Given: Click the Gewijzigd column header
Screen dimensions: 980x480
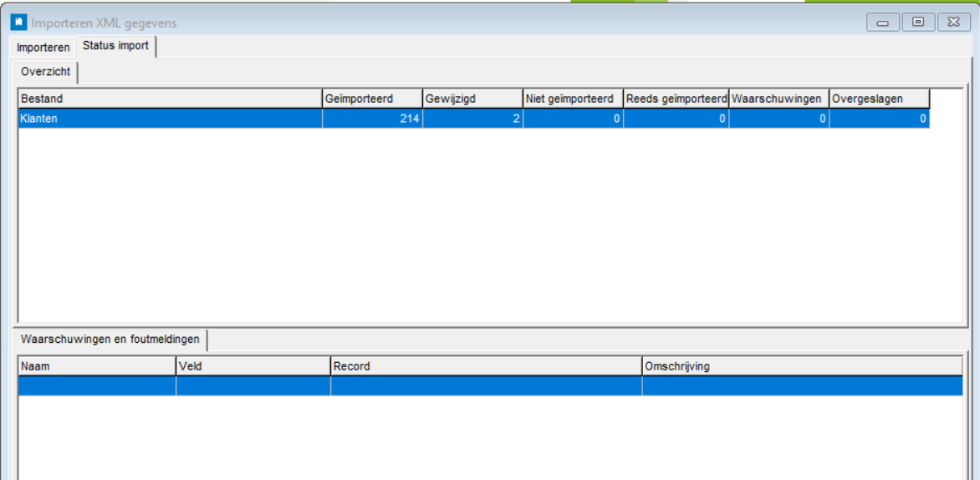Looking at the screenshot, I should pyautogui.click(x=472, y=99).
